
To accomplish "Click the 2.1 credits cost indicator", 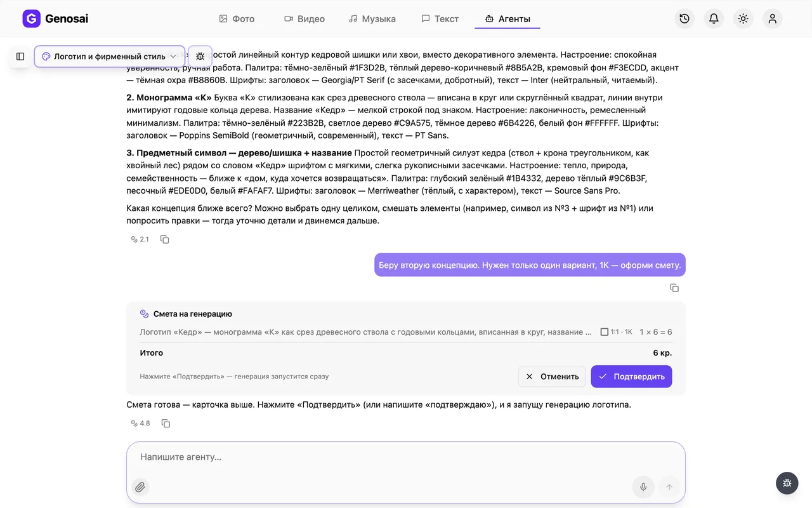I will pos(140,239).
